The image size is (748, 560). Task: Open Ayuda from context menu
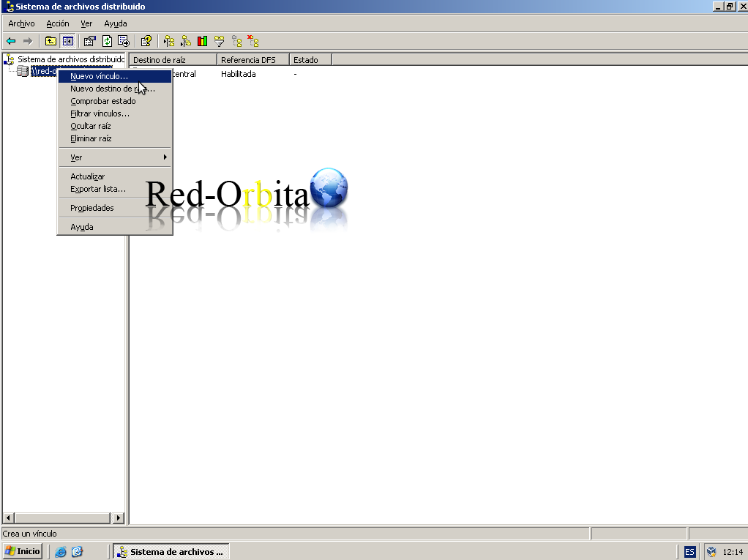[114, 227]
